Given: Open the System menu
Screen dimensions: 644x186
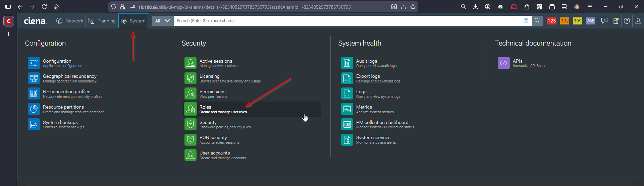Looking at the screenshot, I should (x=133, y=21).
